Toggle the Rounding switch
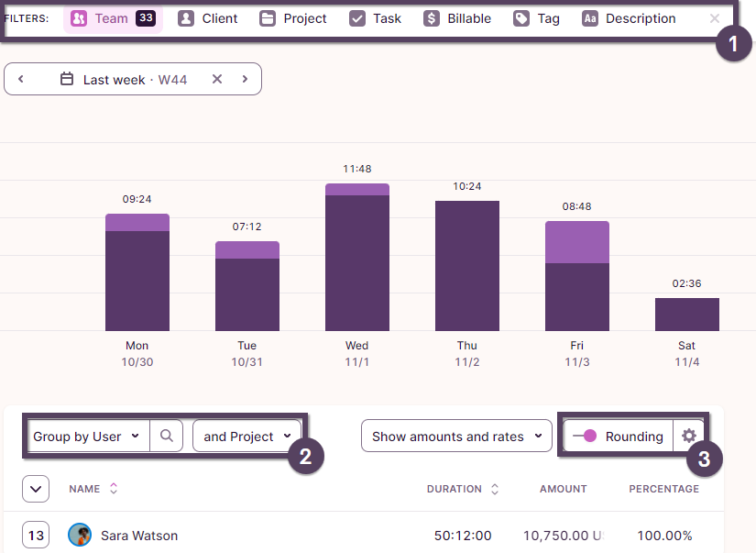The width and height of the screenshot is (756, 553). [x=584, y=437]
